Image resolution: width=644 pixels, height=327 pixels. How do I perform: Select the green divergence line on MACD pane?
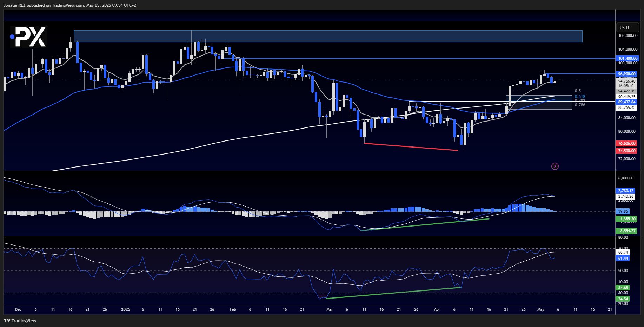click(x=425, y=225)
